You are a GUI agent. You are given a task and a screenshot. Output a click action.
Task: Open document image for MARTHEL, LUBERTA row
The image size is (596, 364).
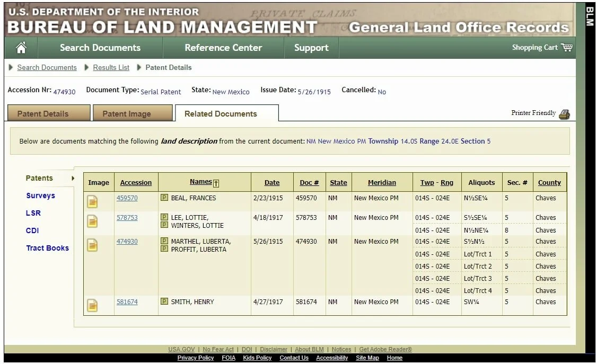click(x=92, y=245)
